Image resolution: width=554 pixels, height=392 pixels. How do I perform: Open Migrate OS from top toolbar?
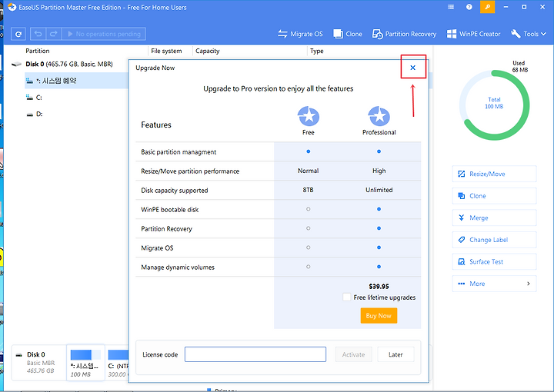[x=300, y=34]
